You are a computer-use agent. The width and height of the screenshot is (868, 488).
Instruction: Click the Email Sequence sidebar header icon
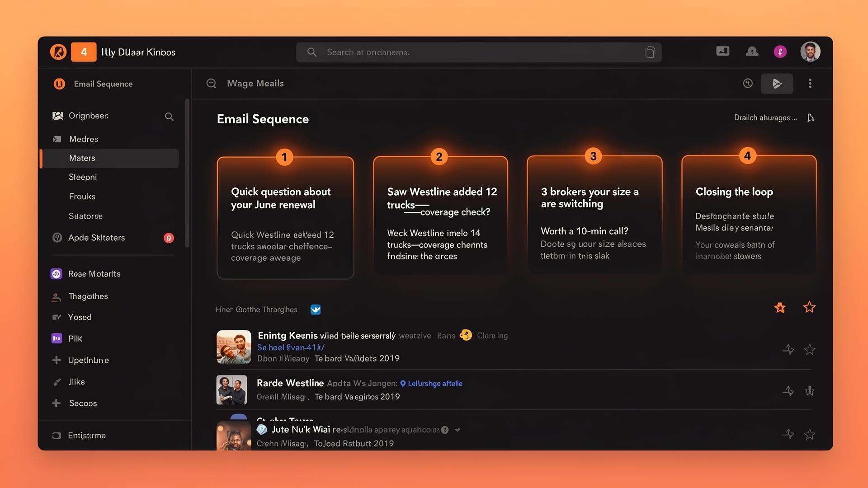click(59, 84)
